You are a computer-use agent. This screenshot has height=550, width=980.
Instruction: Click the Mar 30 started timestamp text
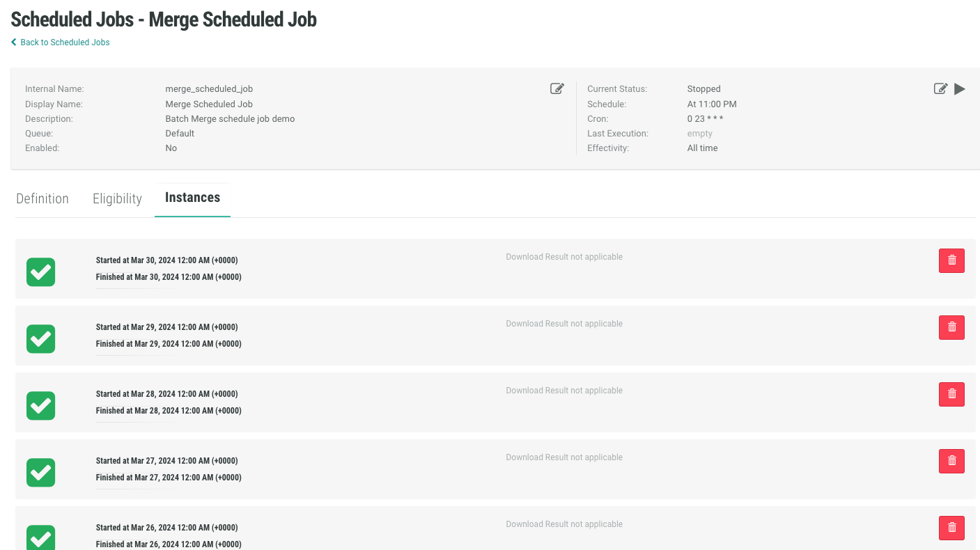166,260
